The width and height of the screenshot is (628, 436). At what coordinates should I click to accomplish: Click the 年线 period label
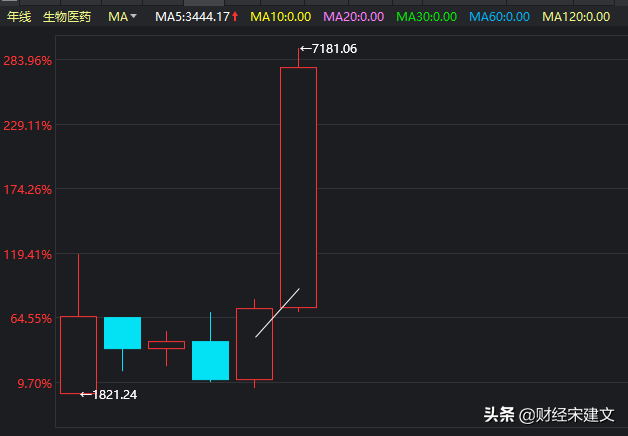19,17
